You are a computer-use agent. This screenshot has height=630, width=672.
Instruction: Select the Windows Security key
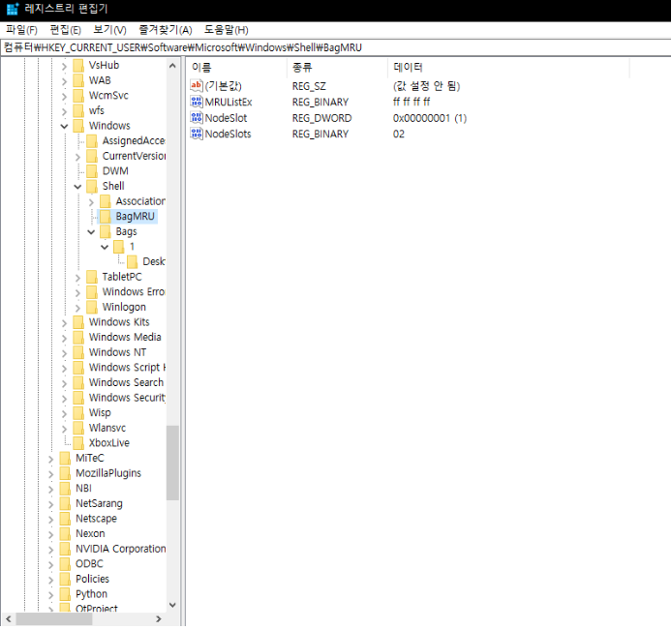(x=127, y=398)
